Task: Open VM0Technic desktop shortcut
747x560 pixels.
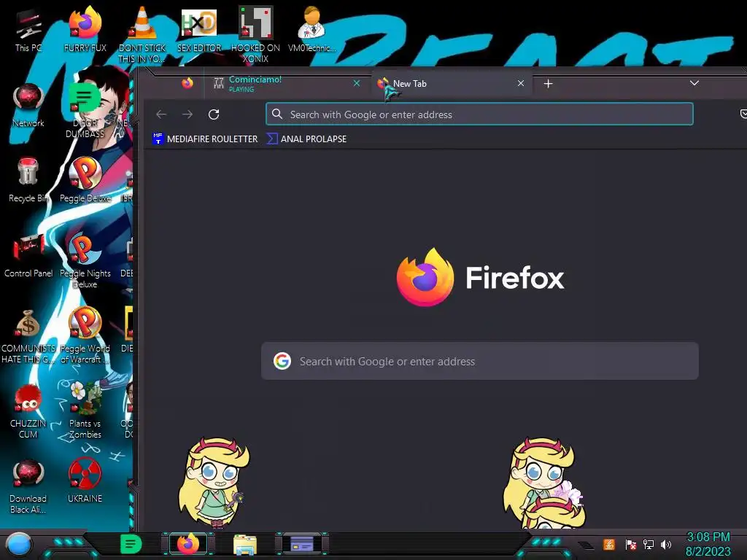Action: (x=311, y=29)
